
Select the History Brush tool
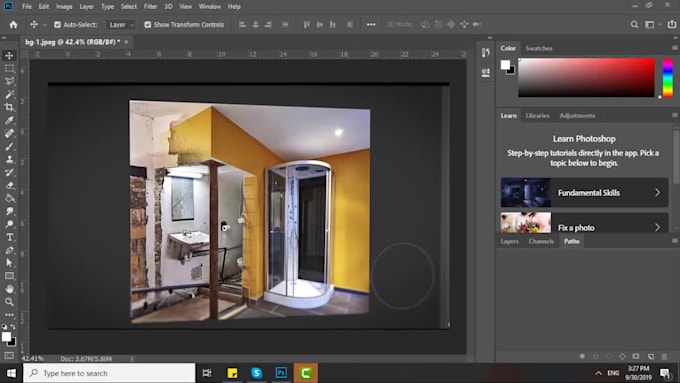(9, 172)
